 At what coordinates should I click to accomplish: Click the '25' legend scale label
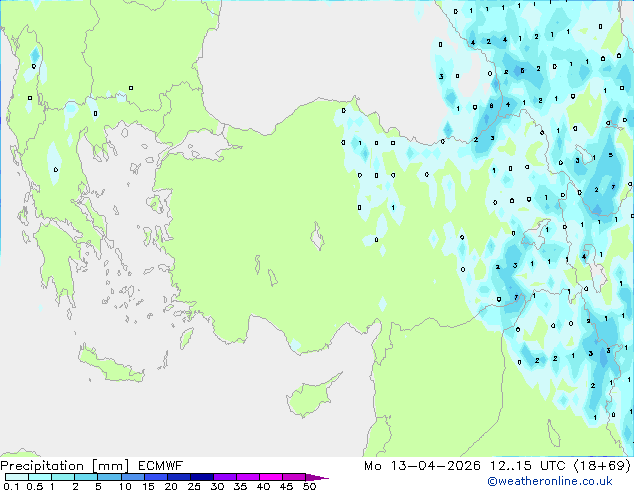tap(194, 486)
